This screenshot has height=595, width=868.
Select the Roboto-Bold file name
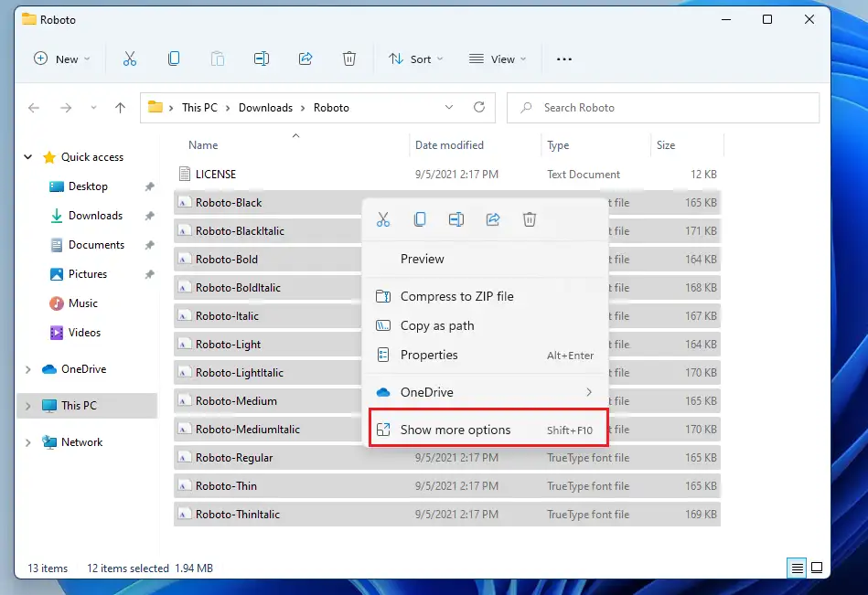click(x=227, y=260)
